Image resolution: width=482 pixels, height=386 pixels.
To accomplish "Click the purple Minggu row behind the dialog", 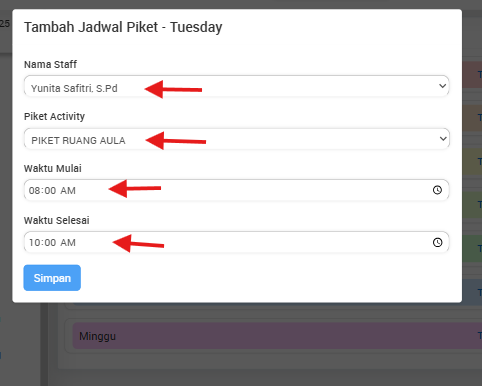I will [277, 336].
